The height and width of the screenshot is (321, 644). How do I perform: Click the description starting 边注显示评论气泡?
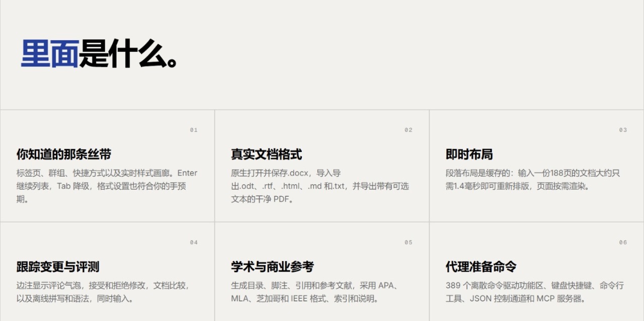coord(104,292)
